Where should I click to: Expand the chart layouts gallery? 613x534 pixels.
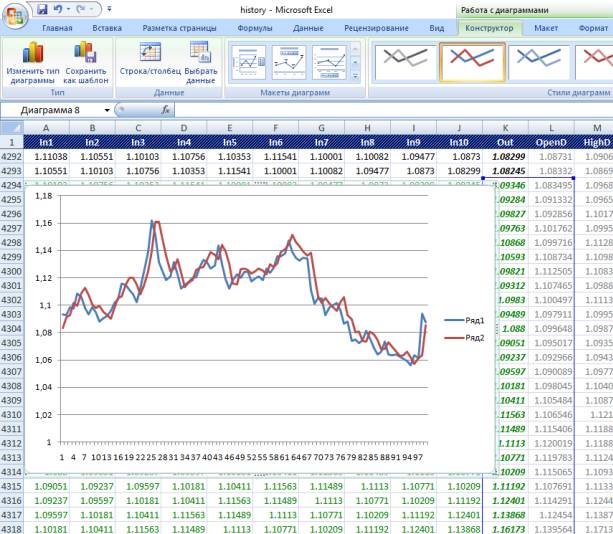tap(357, 77)
